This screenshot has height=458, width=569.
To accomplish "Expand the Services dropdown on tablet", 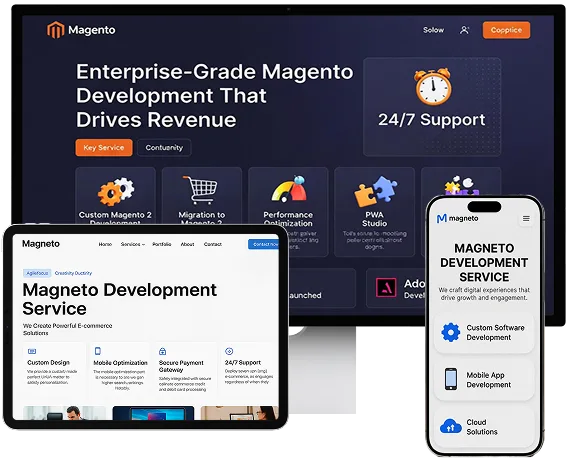I will coord(132,244).
